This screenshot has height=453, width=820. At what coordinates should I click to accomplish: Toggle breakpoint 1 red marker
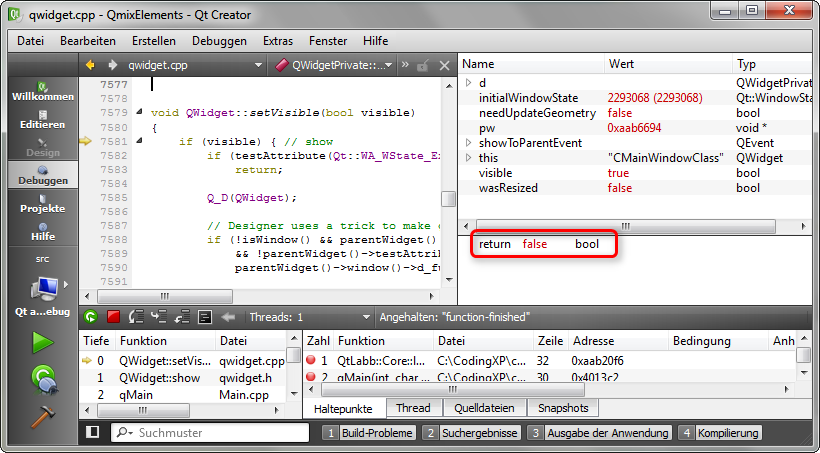311,359
